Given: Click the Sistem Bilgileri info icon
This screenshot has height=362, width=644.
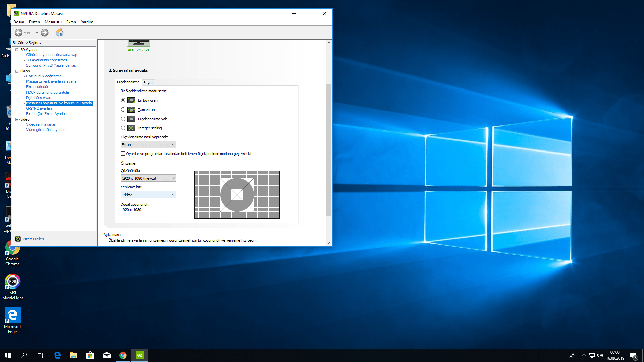Looking at the screenshot, I should point(18,239).
